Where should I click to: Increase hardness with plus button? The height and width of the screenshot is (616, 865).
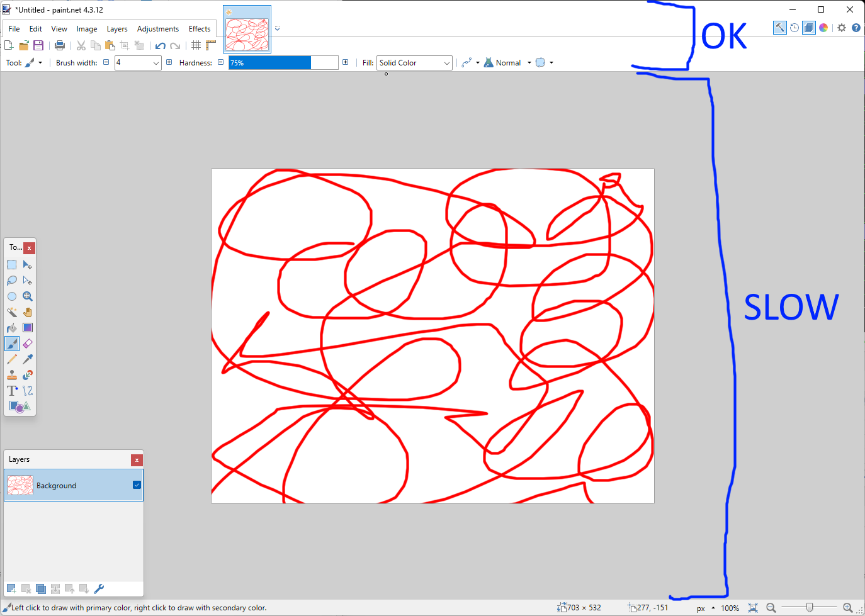pos(346,62)
